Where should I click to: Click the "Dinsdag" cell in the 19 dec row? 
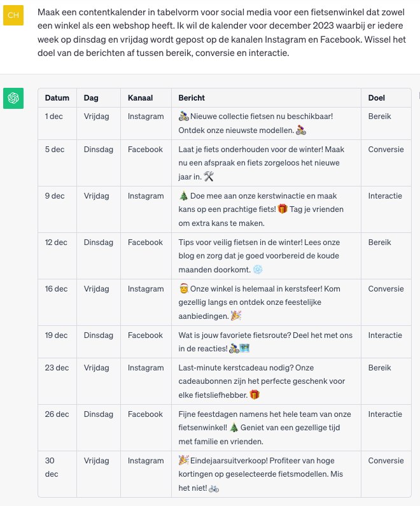pos(98,335)
